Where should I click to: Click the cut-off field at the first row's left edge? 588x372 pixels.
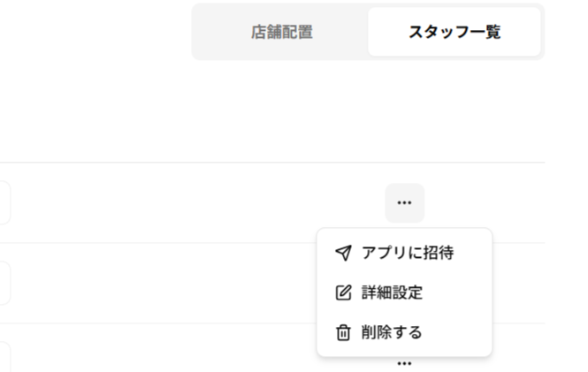[4, 202]
